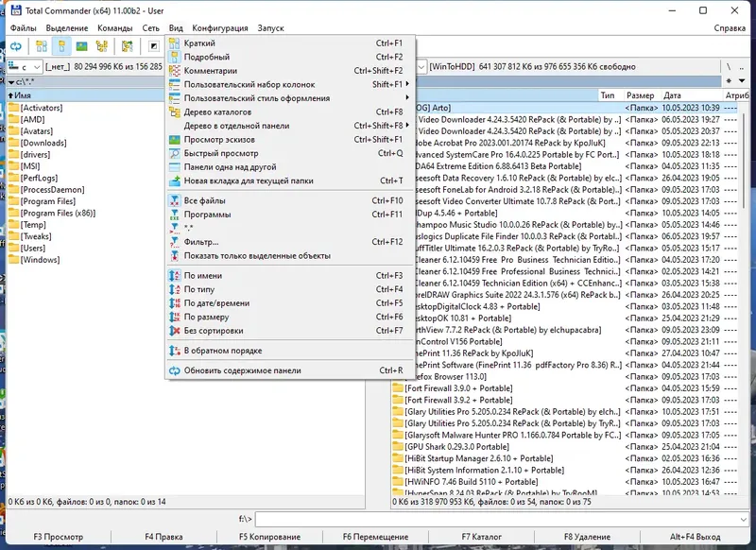Toggle В обратном порядке sorting

pyautogui.click(x=290, y=351)
